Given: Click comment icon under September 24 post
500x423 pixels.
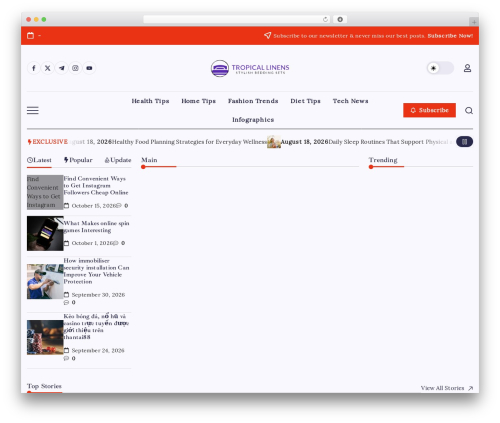Looking at the screenshot, I should 66,359.
